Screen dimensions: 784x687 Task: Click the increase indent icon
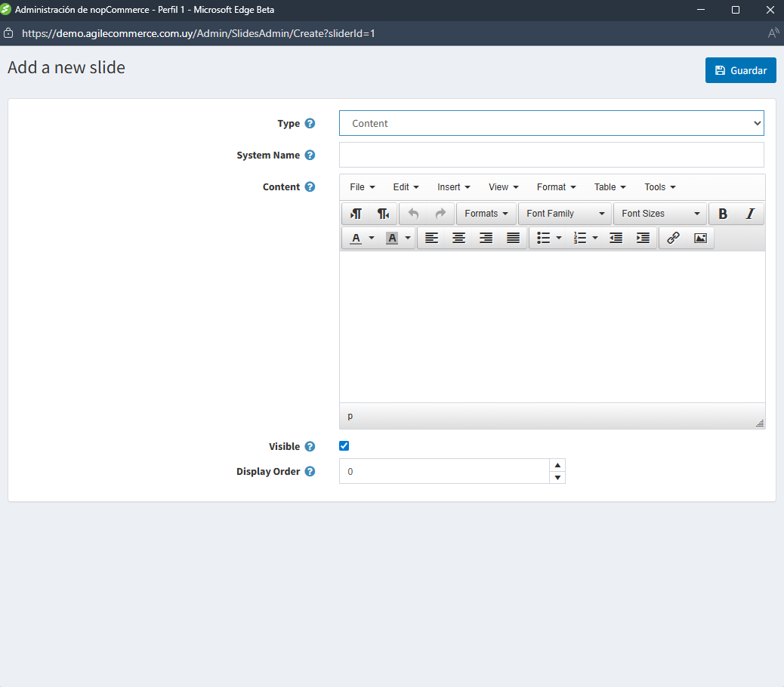[643, 238]
